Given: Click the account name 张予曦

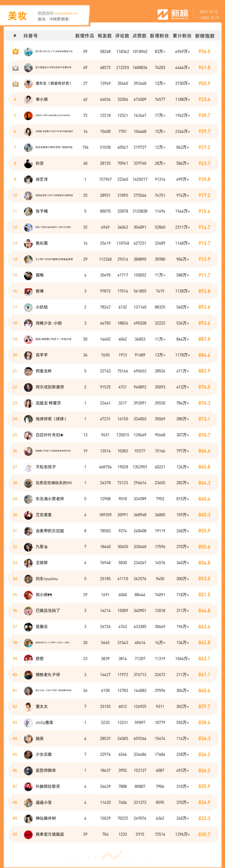Looking at the screenshot, I should (42, 211).
